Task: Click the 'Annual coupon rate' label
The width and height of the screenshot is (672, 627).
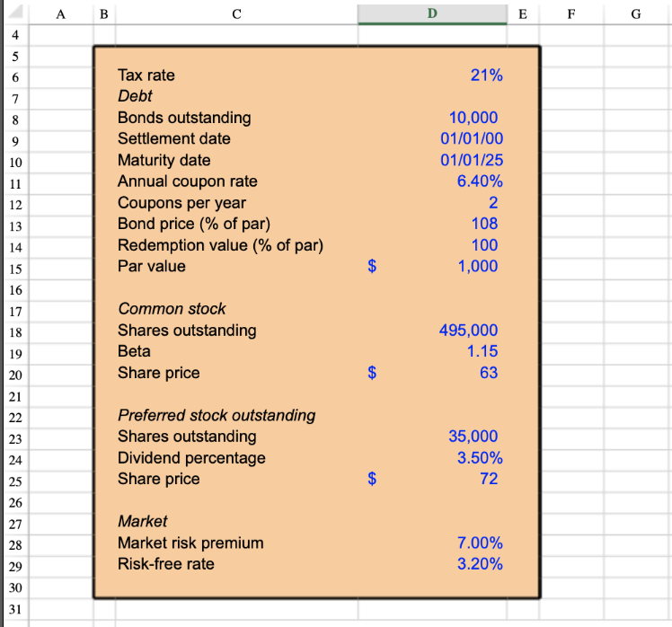Action: [188, 181]
